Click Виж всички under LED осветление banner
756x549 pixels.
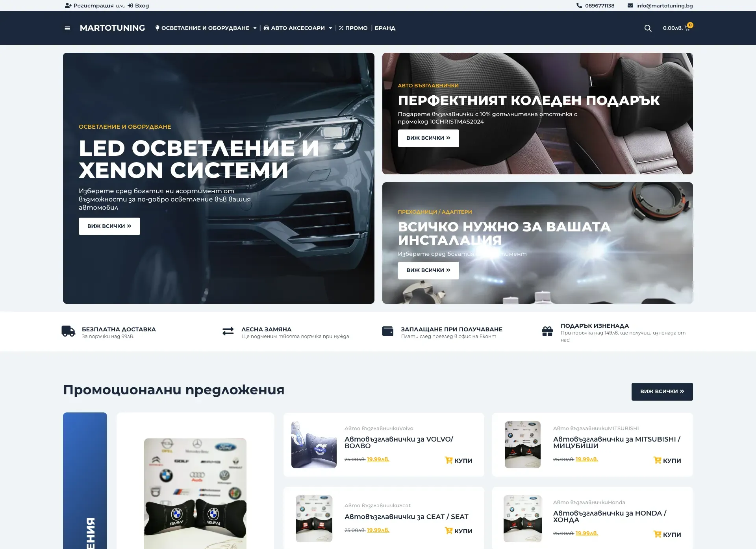coord(109,226)
